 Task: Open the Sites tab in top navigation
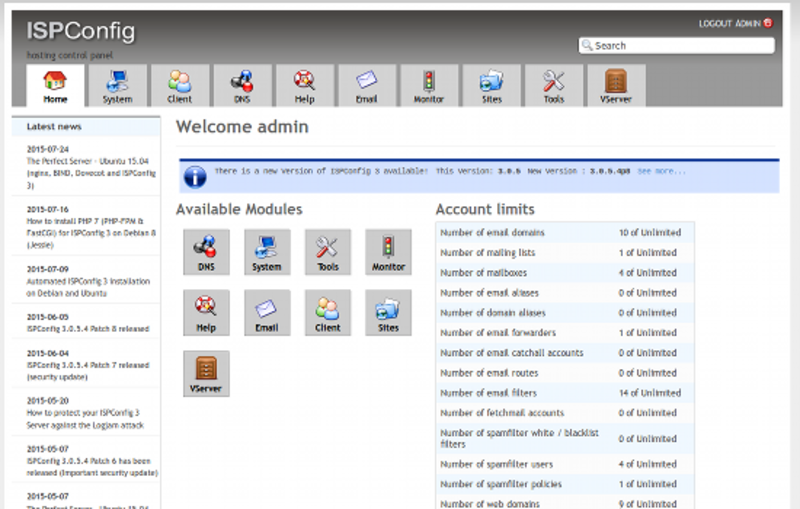[x=492, y=86]
